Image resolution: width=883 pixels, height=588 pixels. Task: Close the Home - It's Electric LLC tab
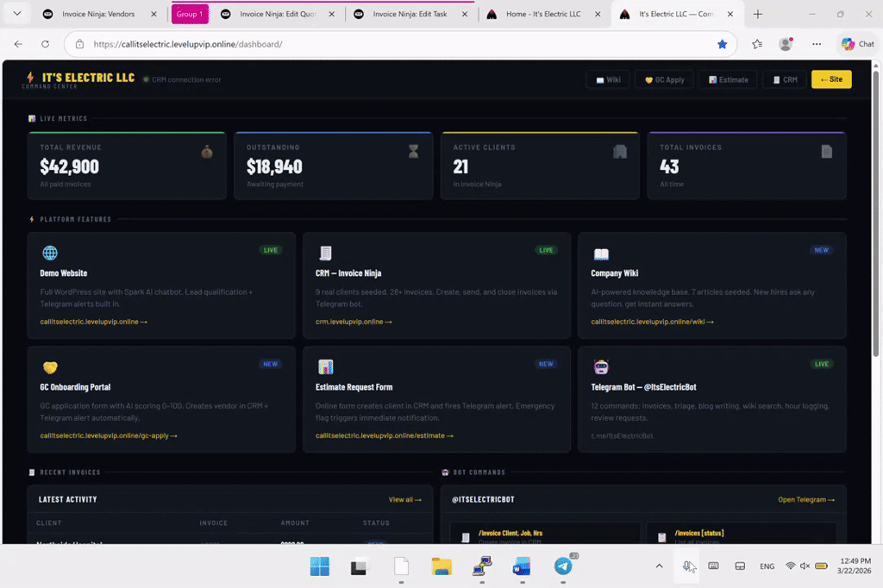coord(598,14)
